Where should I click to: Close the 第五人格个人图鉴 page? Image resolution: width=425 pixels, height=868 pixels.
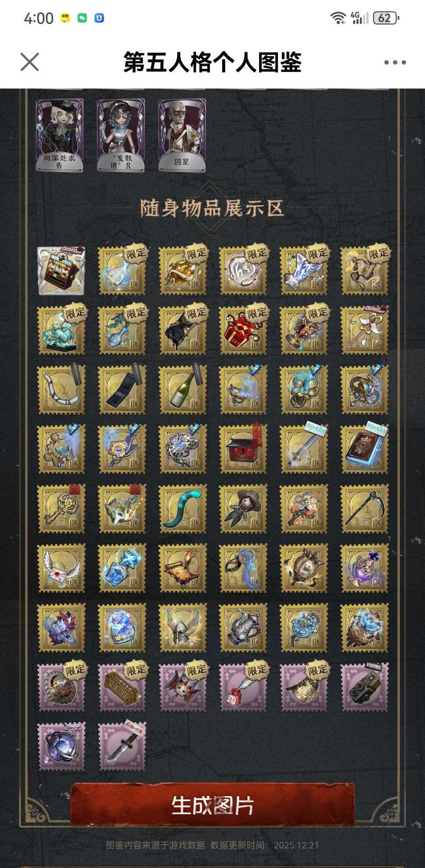point(30,62)
